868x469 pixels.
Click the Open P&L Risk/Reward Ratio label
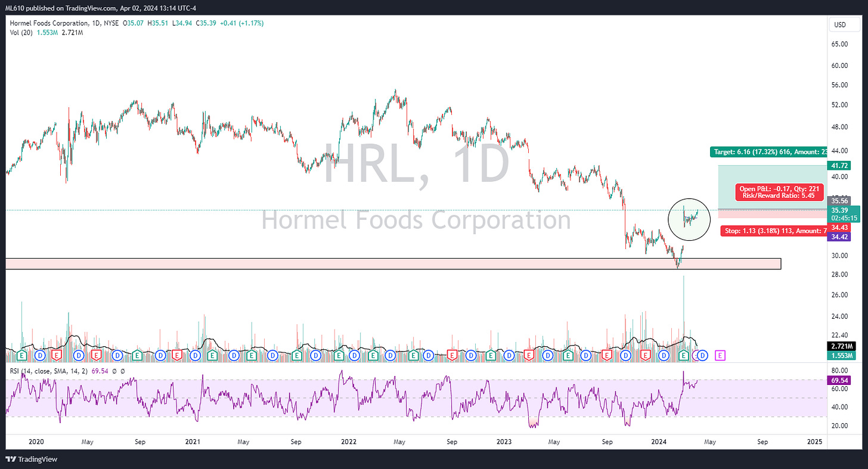tap(780, 192)
